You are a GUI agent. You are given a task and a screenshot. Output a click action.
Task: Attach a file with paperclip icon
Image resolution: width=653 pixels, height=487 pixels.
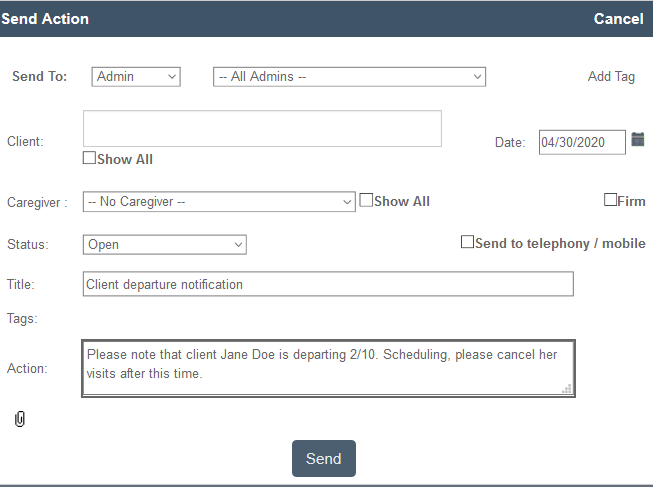pos(20,419)
